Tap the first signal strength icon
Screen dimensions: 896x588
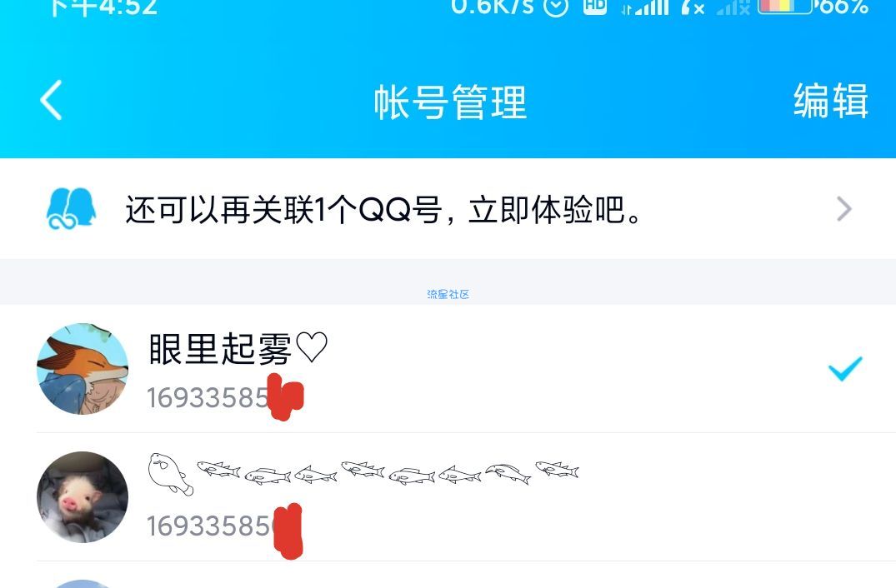tap(645, 7)
